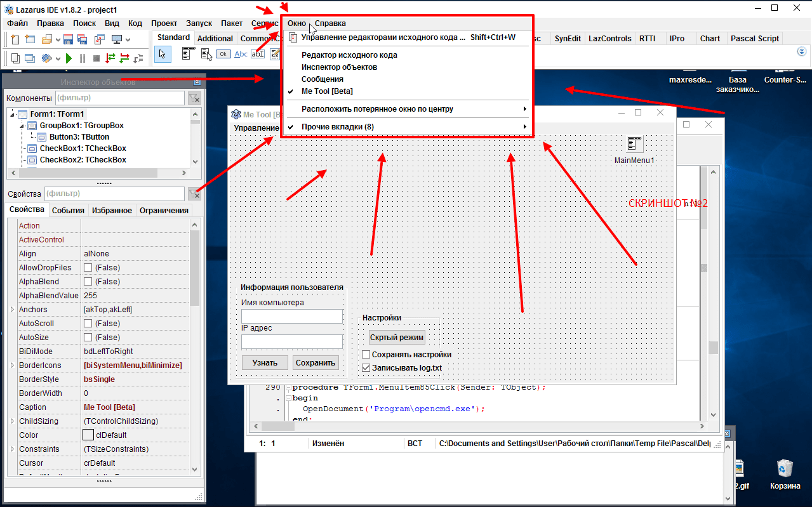
Task: Switch to the Ограничения tab
Action: tap(164, 211)
